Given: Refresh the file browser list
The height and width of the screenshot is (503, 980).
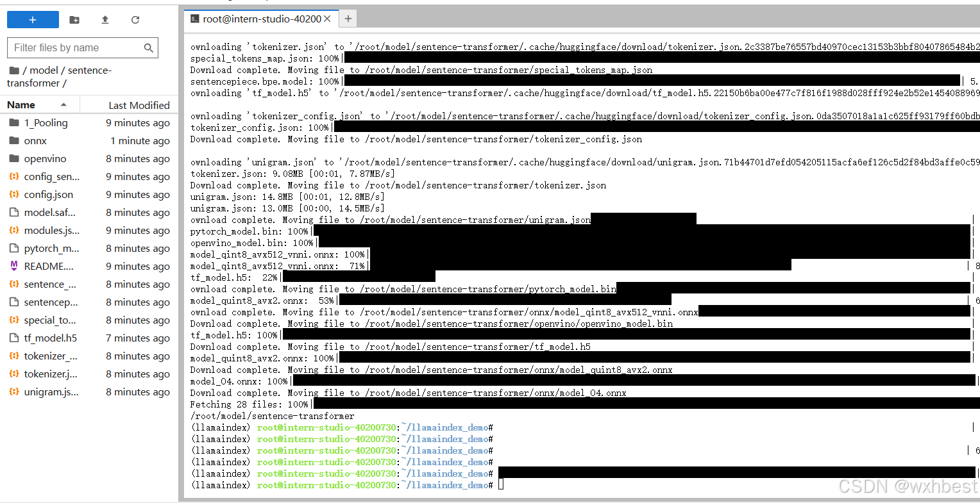Looking at the screenshot, I should coord(135,20).
